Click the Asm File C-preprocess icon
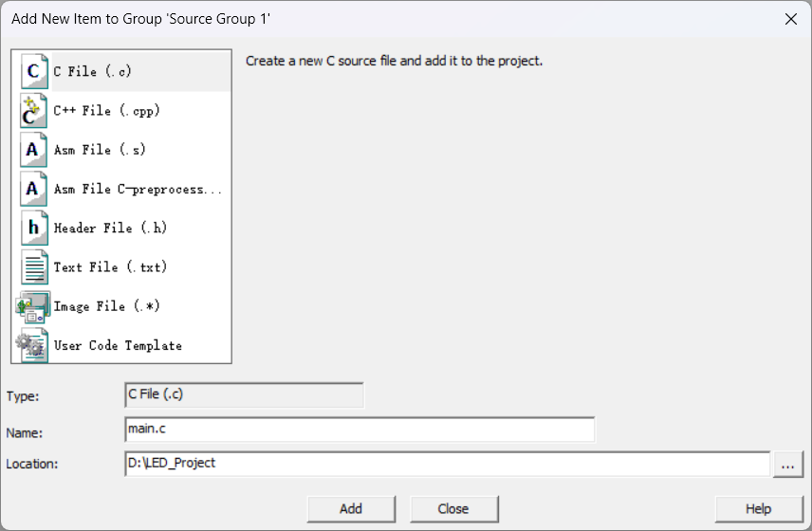 [34, 189]
